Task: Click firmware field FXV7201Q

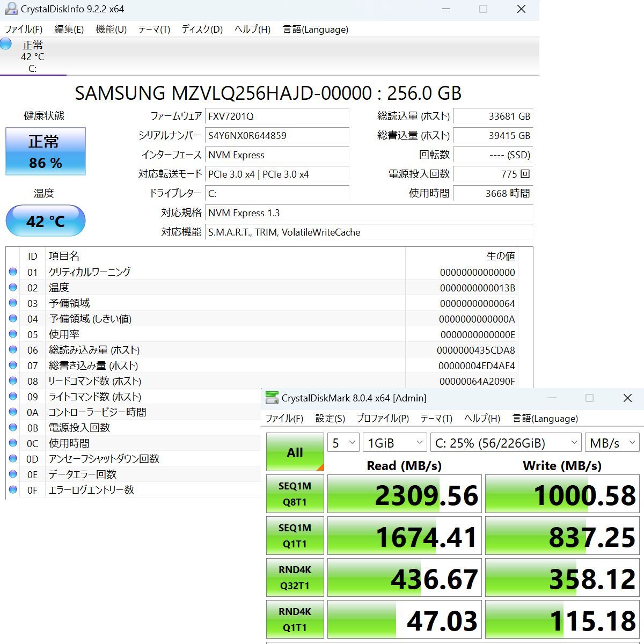Action: pos(277,116)
